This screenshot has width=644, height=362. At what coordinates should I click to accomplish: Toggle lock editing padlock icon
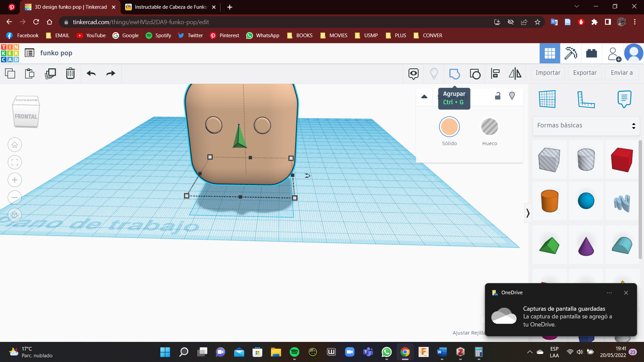coord(498,96)
